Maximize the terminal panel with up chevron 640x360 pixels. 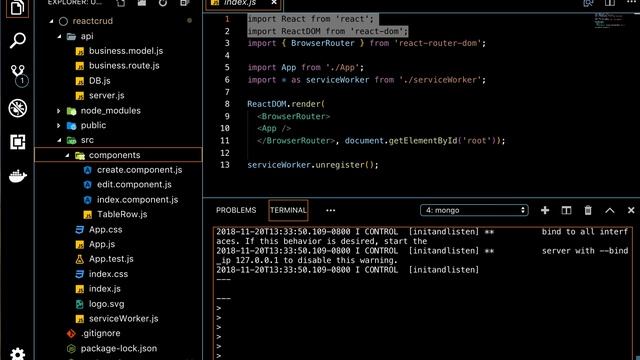click(609, 210)
